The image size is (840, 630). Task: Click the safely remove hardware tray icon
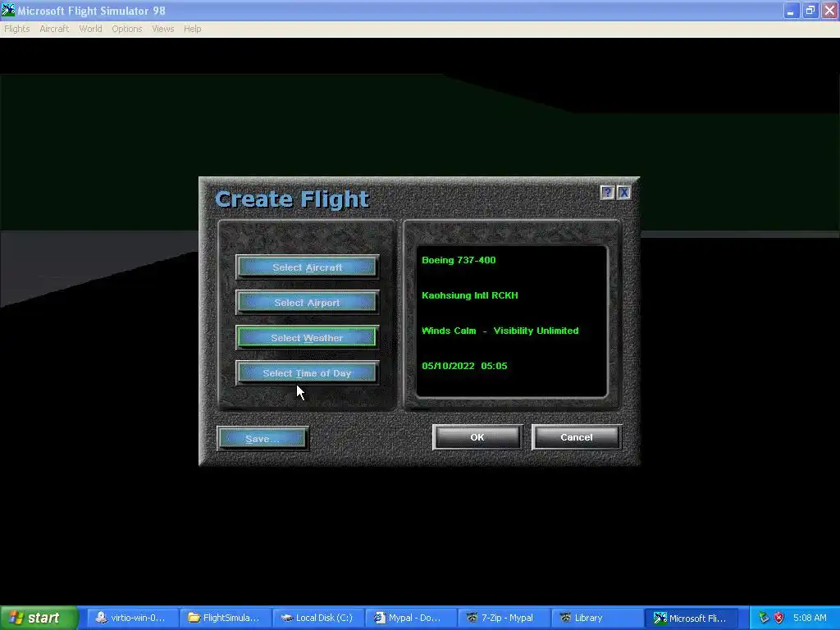(x=764, y=618)
